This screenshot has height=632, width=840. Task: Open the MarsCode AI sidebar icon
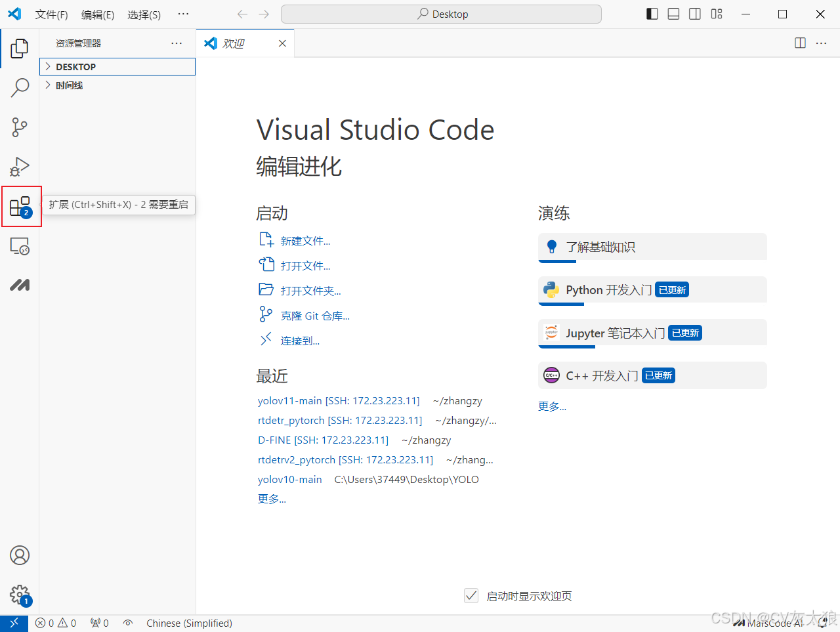point(20,285)
